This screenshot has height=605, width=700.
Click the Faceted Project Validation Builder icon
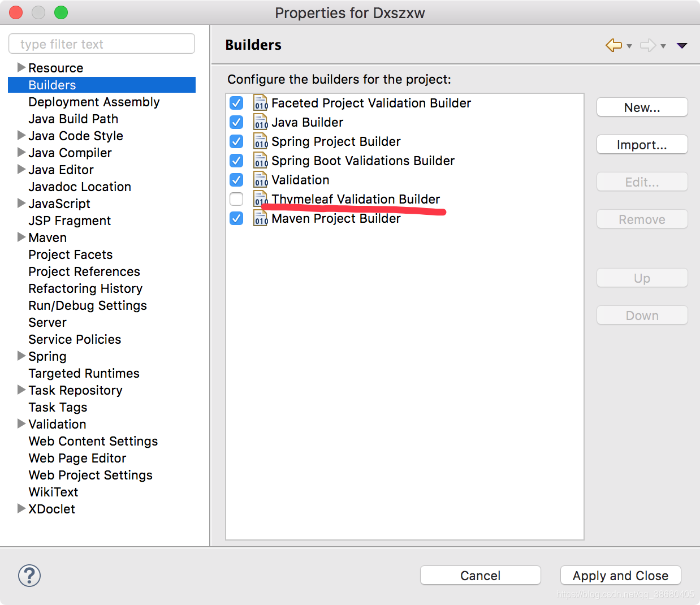tap(260, 102)
